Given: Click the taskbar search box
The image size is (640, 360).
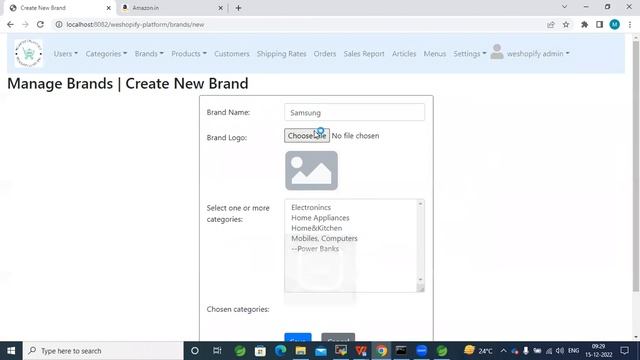Looking at the screenshot, I should click(103, 351).
